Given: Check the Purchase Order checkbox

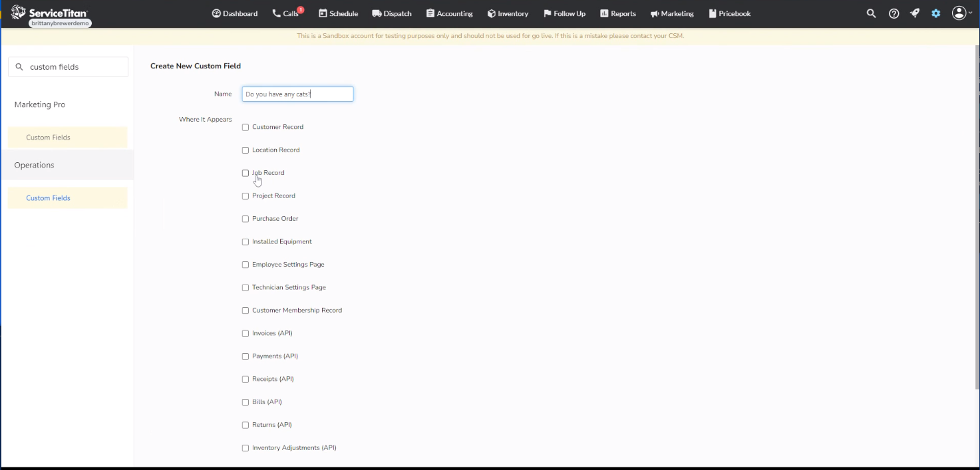Looking at the screenshot, I should click(x=245, y=219).
